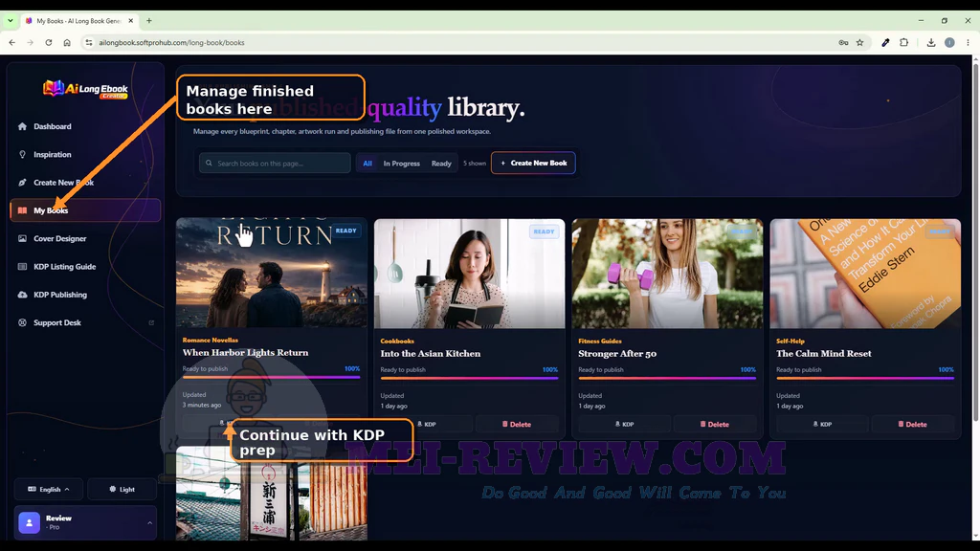
Task: Open the browser profile avatar
Action: pos(949,42)
